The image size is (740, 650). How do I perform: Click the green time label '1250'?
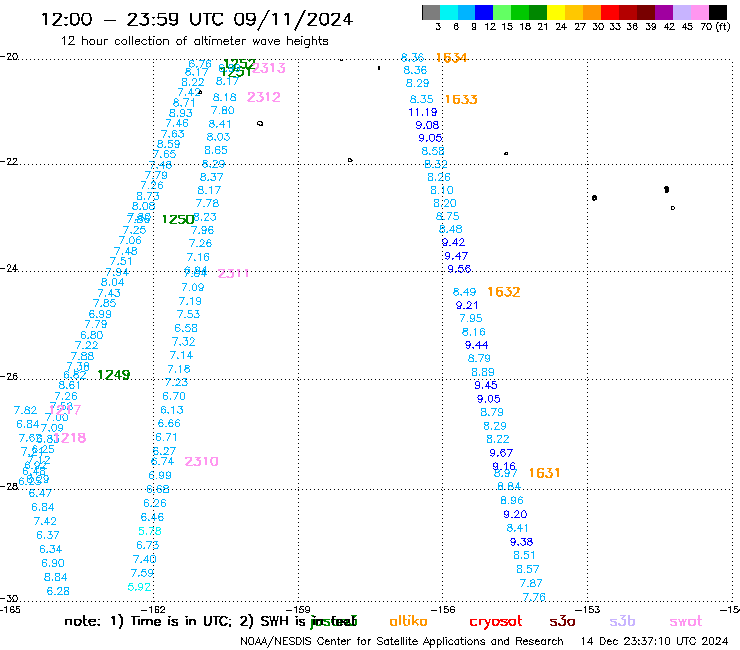pyautogui.click(x=178, y=219)
